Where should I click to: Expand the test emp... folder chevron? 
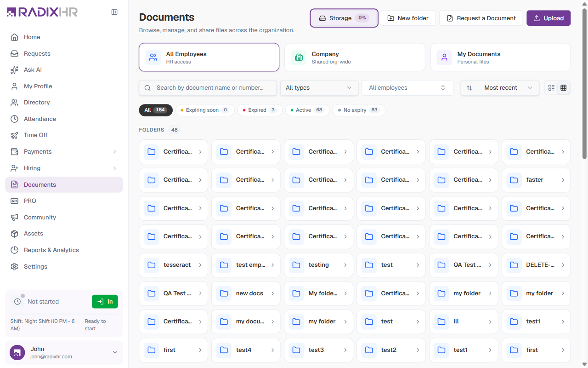click(273, 265)
